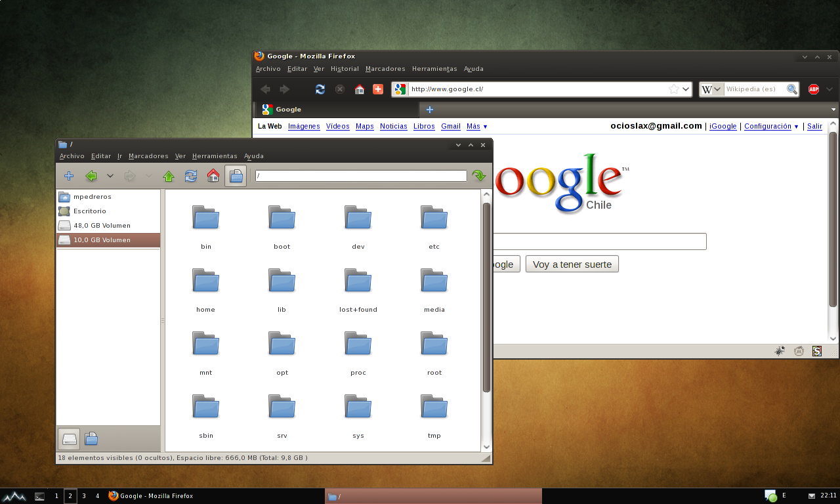The height and width of the screenshot is (504, 840).
Task: Click the red plus bookmark icon in Firefox
Action: coord(378,89)
